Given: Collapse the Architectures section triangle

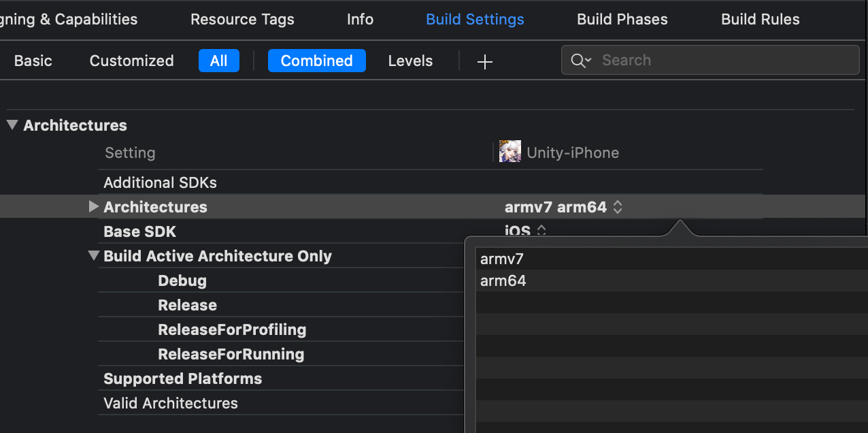Looking at the screenshot, I should point(12,125).
